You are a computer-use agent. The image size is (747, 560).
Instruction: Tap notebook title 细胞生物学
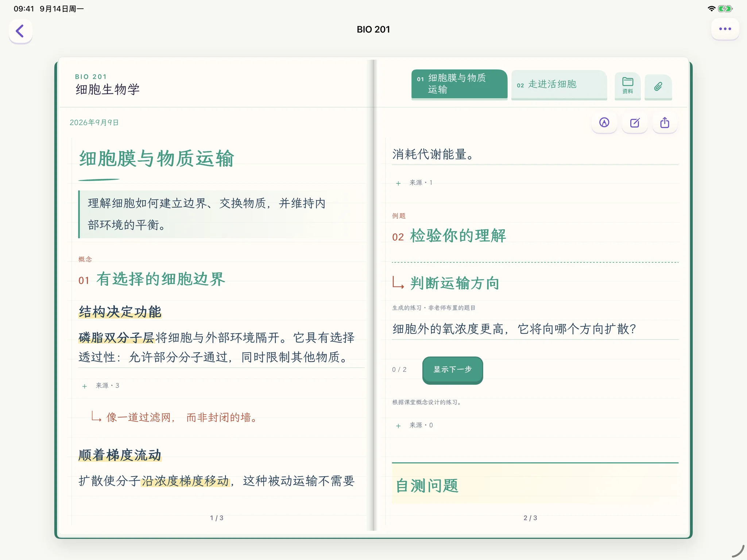coord(108,89)
